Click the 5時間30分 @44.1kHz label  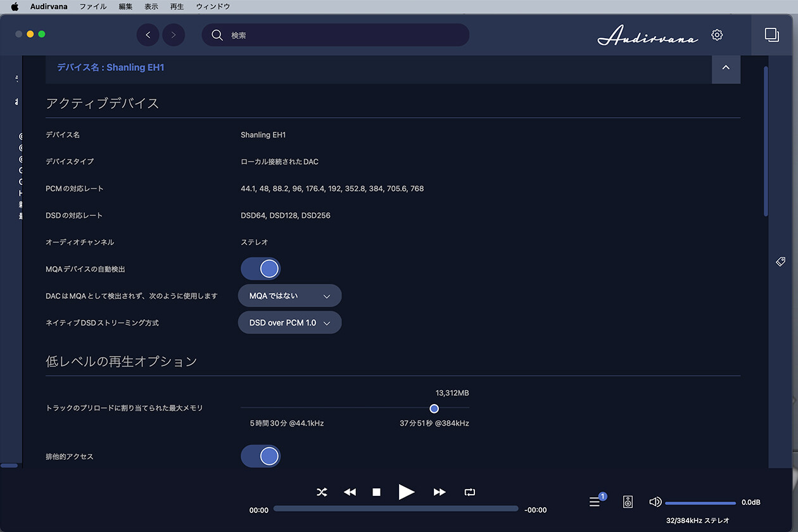click(x=287, y=423)
